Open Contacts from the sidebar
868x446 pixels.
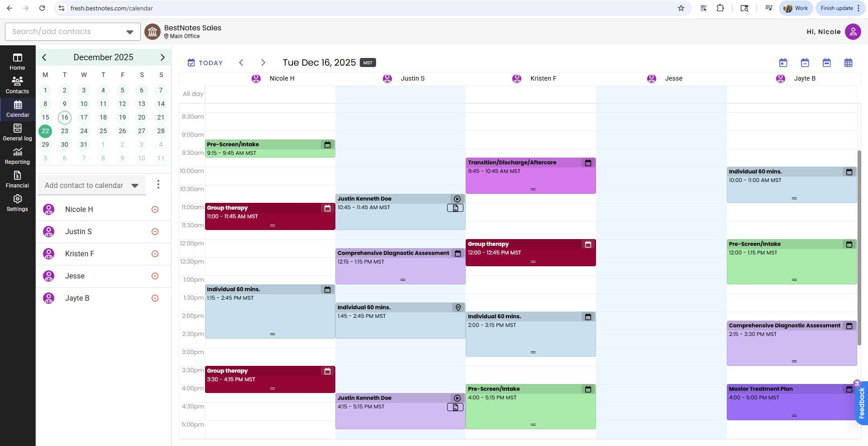coord(17,86)
